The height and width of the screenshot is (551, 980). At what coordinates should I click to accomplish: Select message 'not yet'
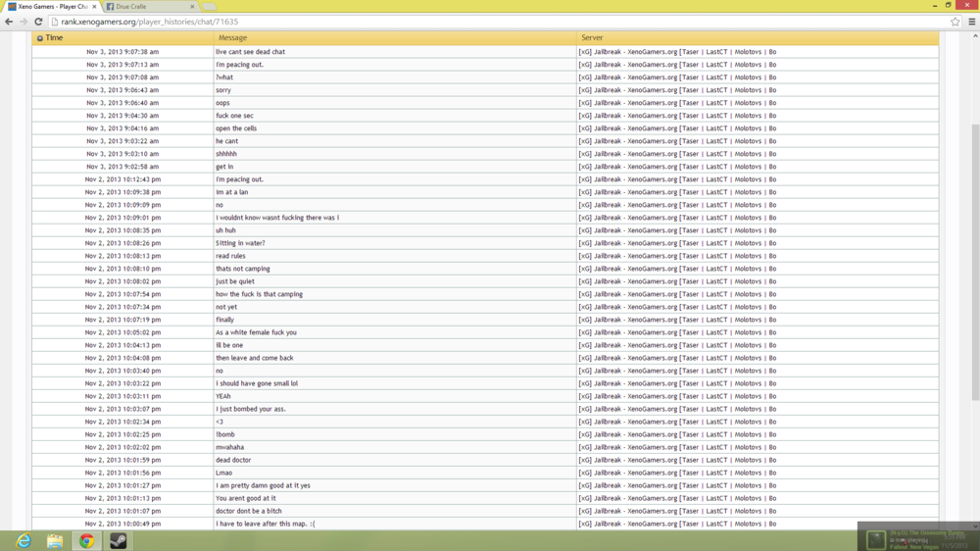point(226,307)
